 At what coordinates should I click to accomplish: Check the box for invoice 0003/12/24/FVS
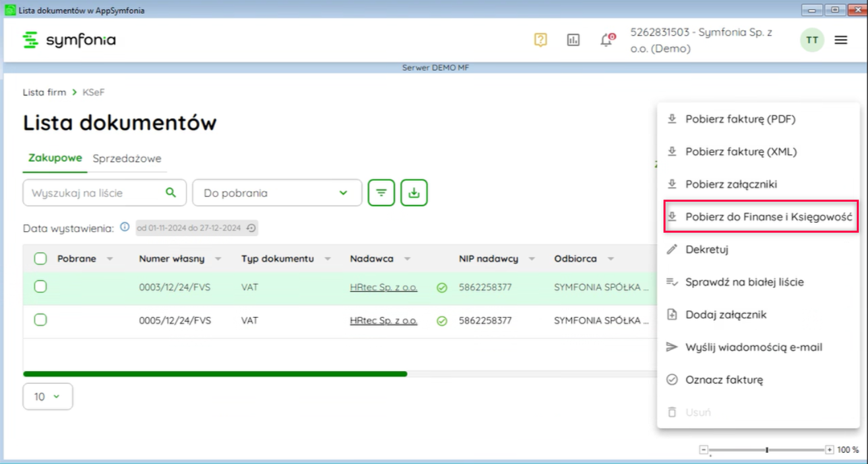[x=40, y=287]
